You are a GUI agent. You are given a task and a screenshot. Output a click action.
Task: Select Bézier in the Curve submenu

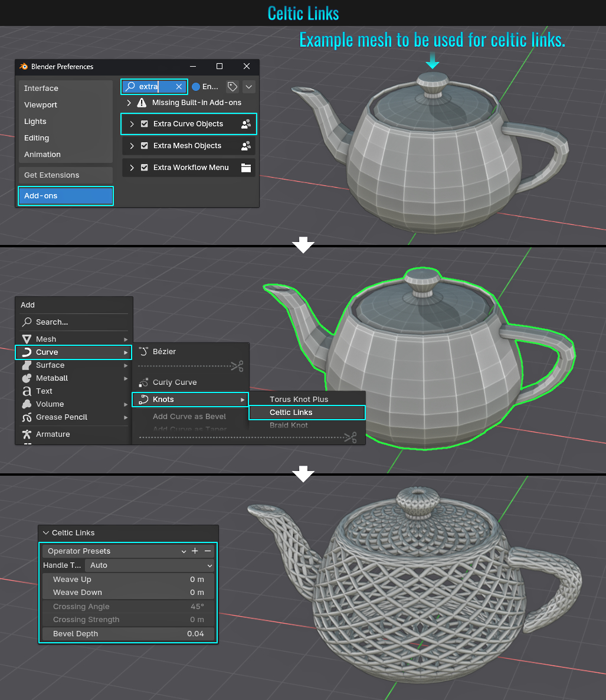click(190, 352)
